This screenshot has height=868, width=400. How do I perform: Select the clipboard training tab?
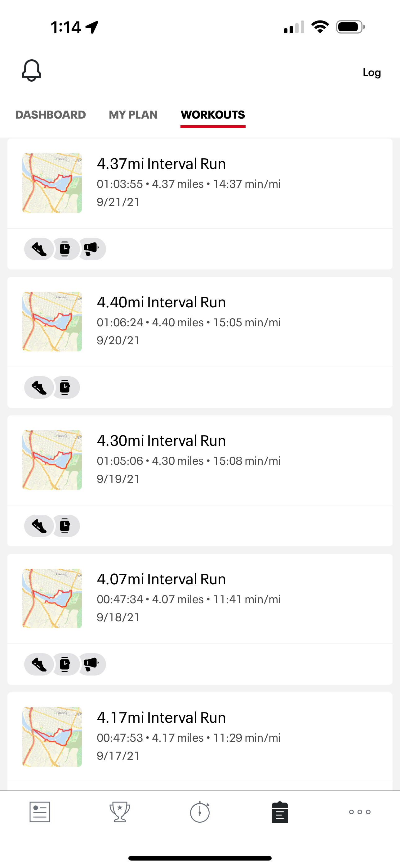(x=280, y=812)
